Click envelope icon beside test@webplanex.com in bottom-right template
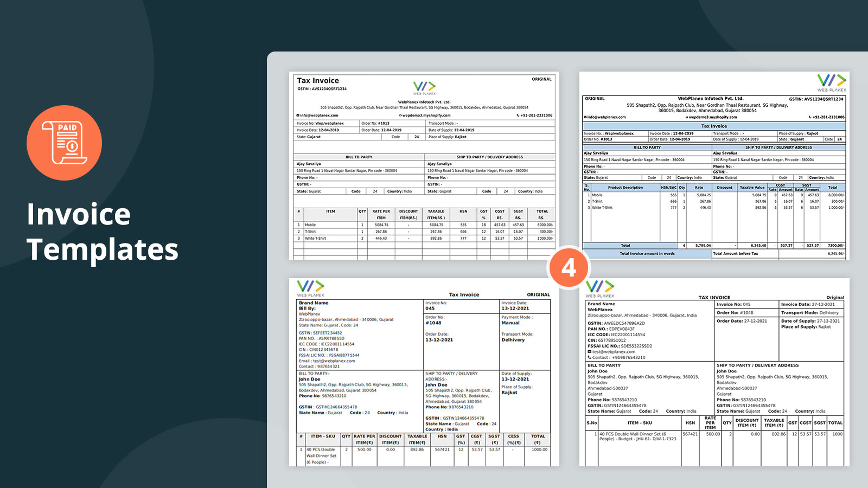The width and height of the screenshot is (868, 488). (590, 352)
